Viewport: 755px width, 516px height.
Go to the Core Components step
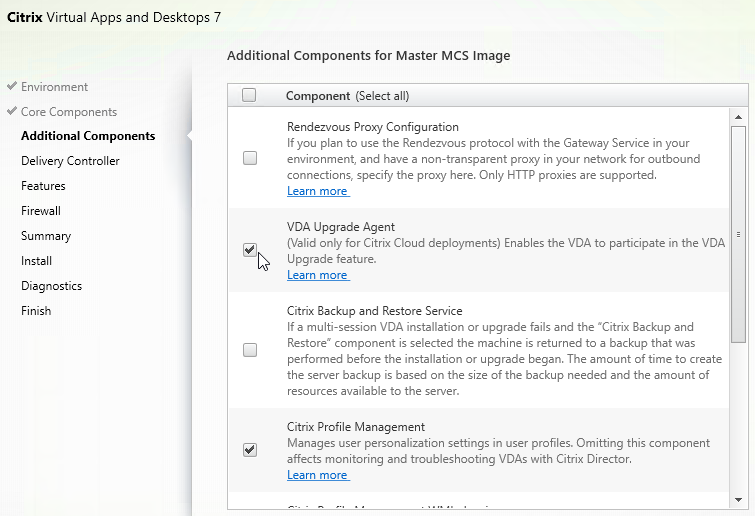(x=69, y=112)
